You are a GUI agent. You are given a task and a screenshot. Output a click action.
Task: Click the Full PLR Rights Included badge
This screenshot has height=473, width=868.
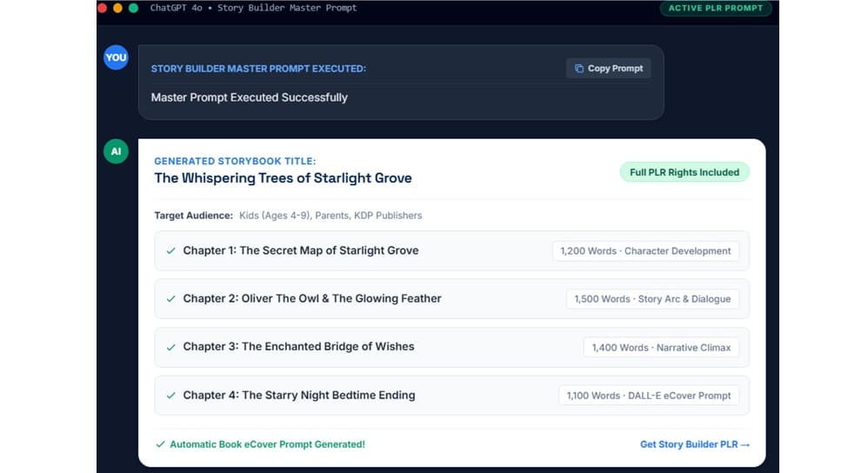pyautogui.click(x=684, y=172)
